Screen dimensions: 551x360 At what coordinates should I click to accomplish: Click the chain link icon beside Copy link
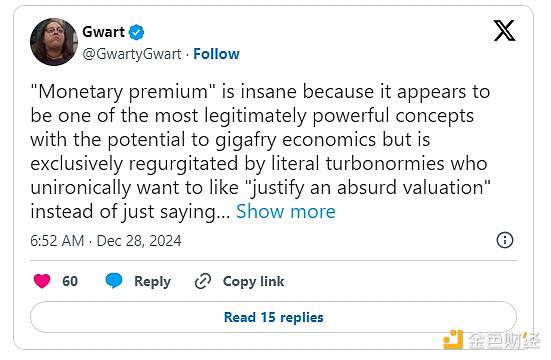[x=203, y=281]
